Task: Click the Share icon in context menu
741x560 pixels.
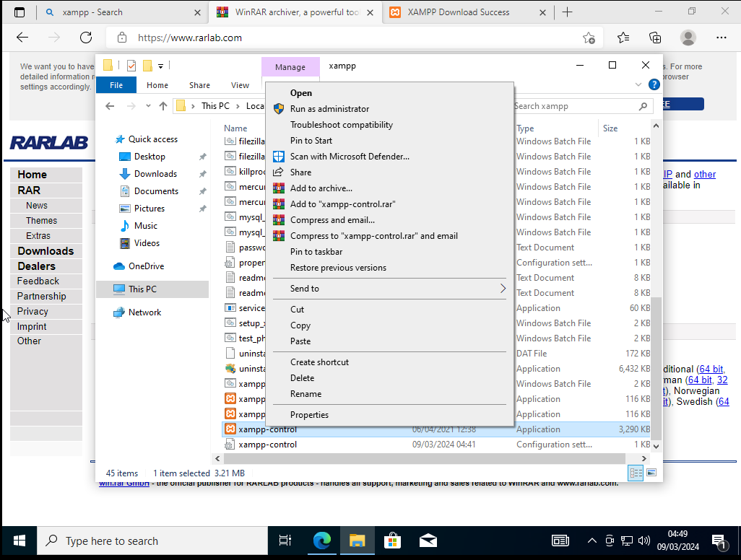Action: coord(279,172)
